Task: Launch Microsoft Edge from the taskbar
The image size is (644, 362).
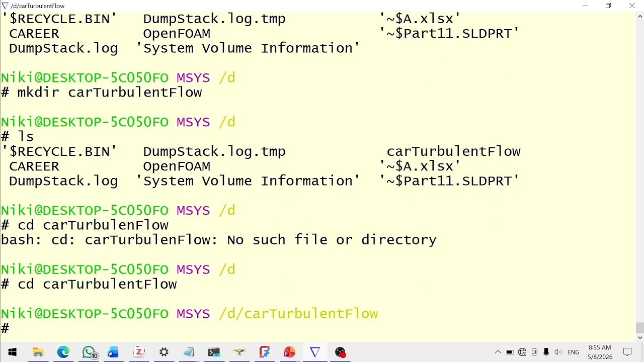Action: [63, 352]
